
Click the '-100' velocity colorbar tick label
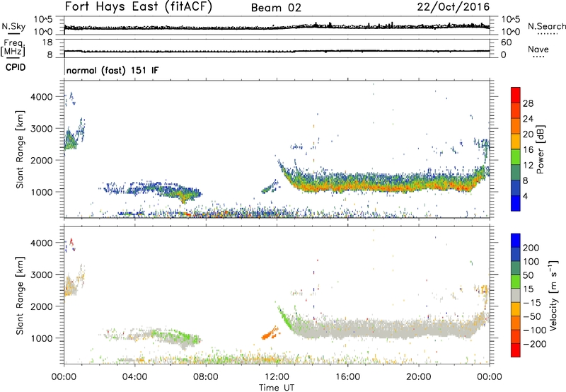[534, 330]
